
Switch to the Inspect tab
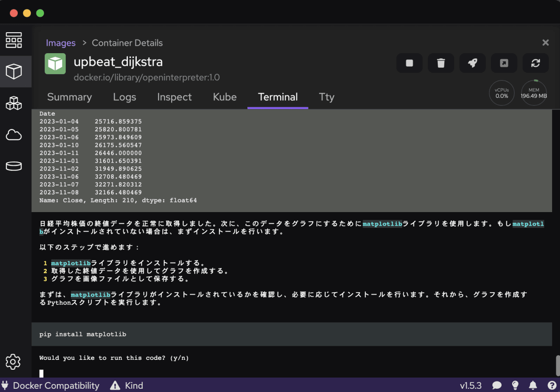tap(175, 97)
